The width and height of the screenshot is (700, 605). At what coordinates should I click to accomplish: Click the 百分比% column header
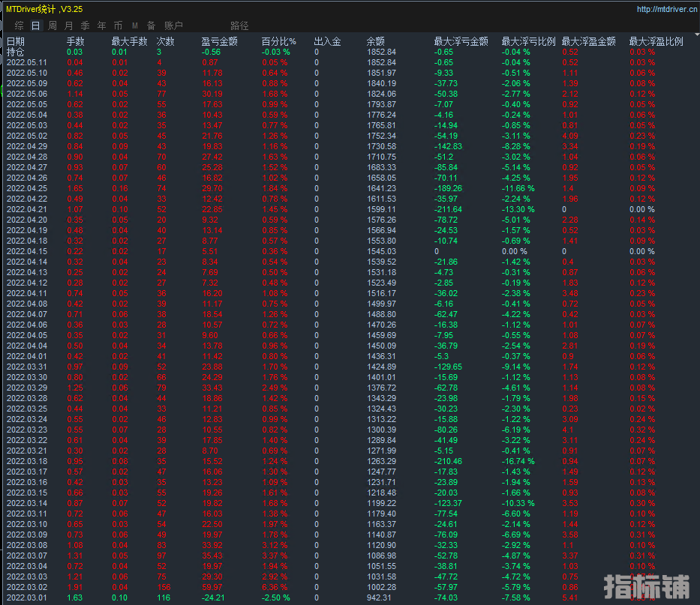click(278, 42)
